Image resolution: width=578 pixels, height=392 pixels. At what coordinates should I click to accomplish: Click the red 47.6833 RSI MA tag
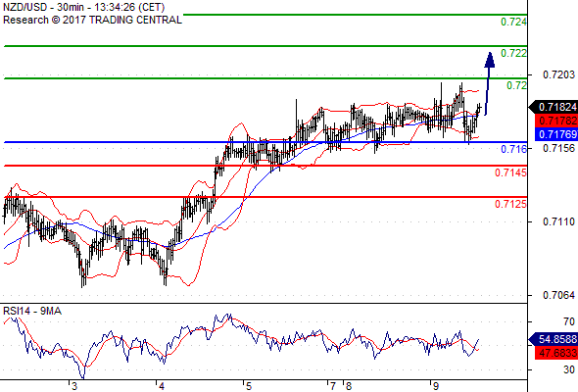pyautogui.click(x=555, y=353)
